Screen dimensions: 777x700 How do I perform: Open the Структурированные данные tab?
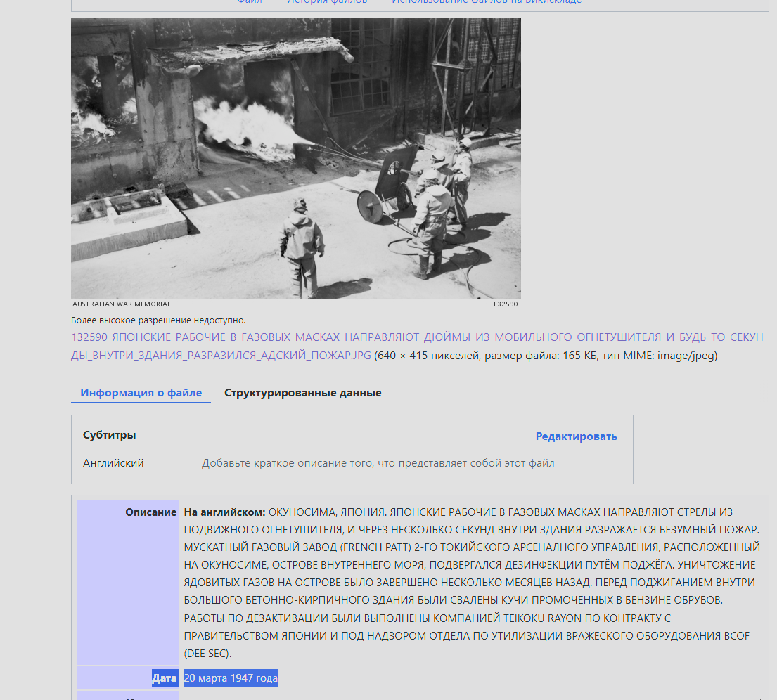pos(302,393)
